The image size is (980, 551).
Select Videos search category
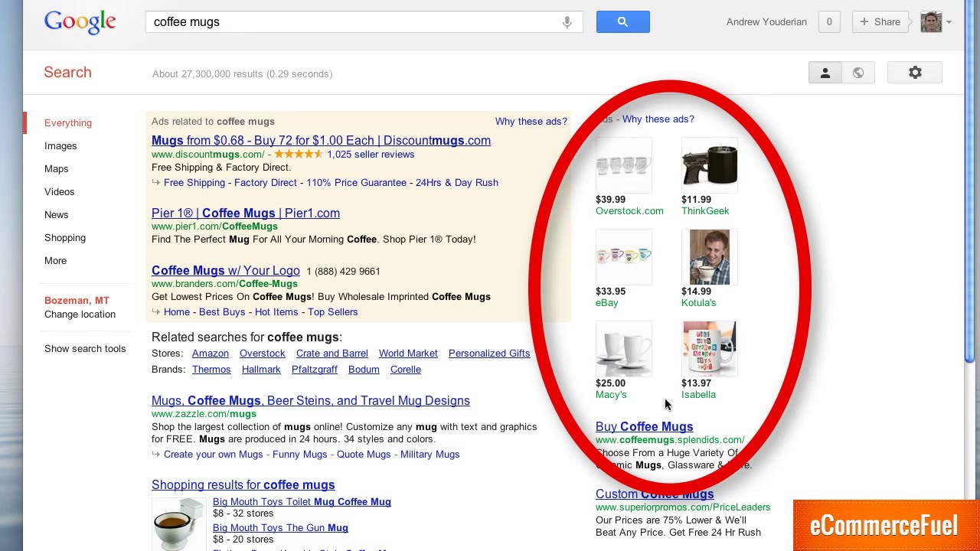point(59,191)
